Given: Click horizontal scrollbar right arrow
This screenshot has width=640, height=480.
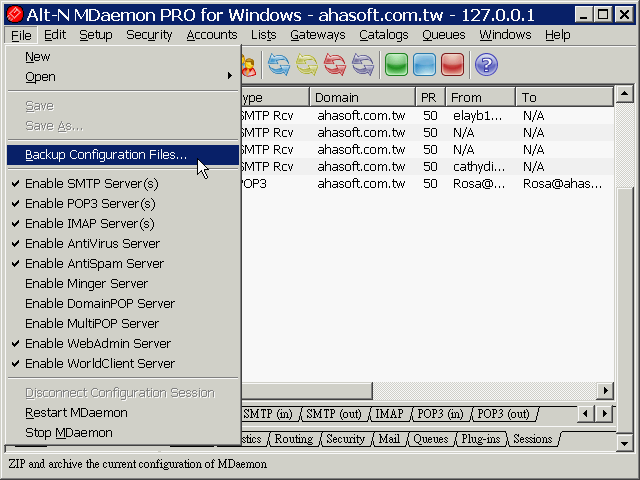Looking at the screenshot, I should pyautogui.click(x=605, y=391).
